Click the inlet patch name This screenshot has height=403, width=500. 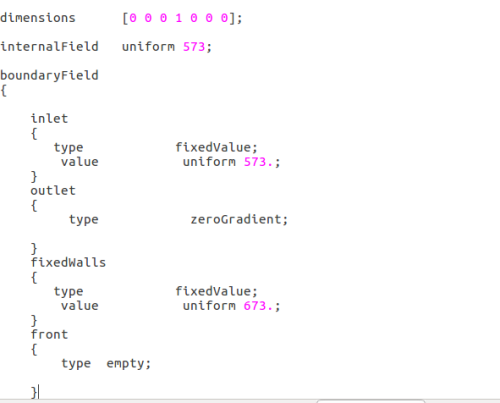(49, 119)
